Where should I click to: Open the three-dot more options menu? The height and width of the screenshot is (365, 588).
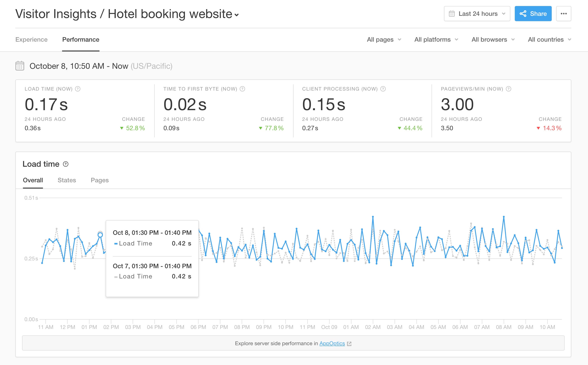(x=564, y=14)
